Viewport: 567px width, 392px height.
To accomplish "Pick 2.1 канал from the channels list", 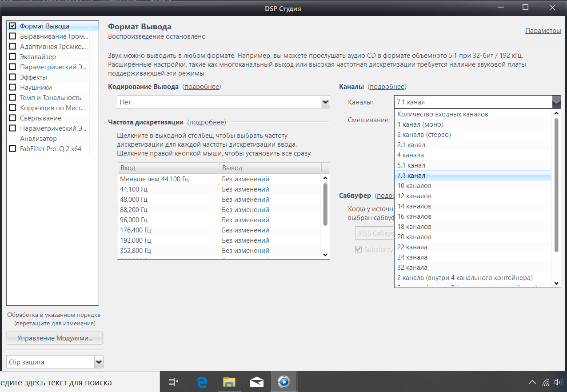I will 473,145.
